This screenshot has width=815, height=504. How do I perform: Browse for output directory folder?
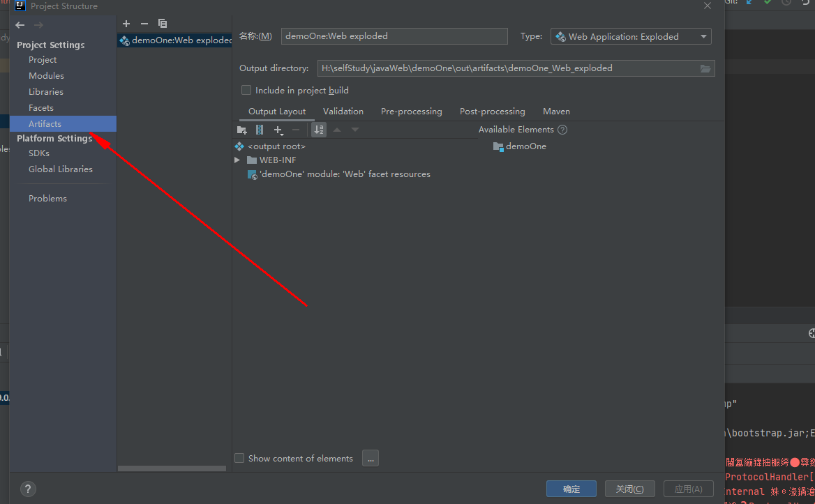705,68
